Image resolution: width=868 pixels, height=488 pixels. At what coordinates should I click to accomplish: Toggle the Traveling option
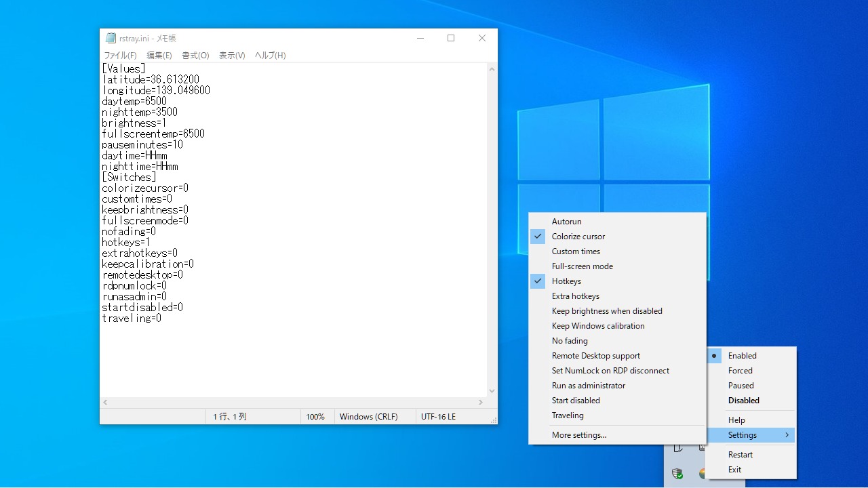click(617, 415)
